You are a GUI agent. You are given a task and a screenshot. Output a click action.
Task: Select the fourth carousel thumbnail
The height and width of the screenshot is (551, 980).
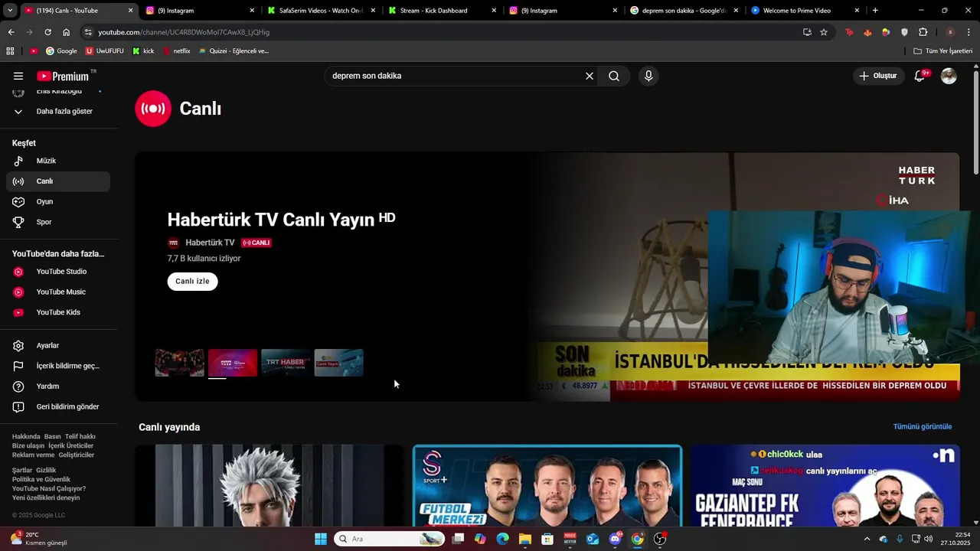pos(338,363)
